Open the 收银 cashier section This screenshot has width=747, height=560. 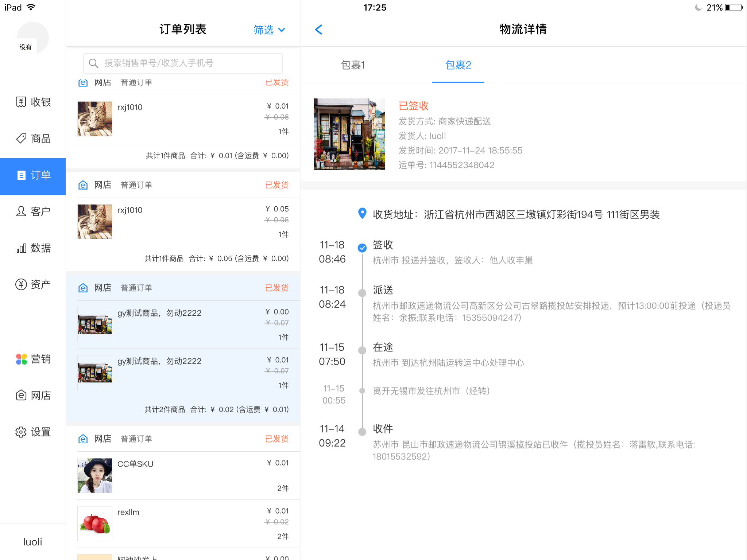coord(33,102)
